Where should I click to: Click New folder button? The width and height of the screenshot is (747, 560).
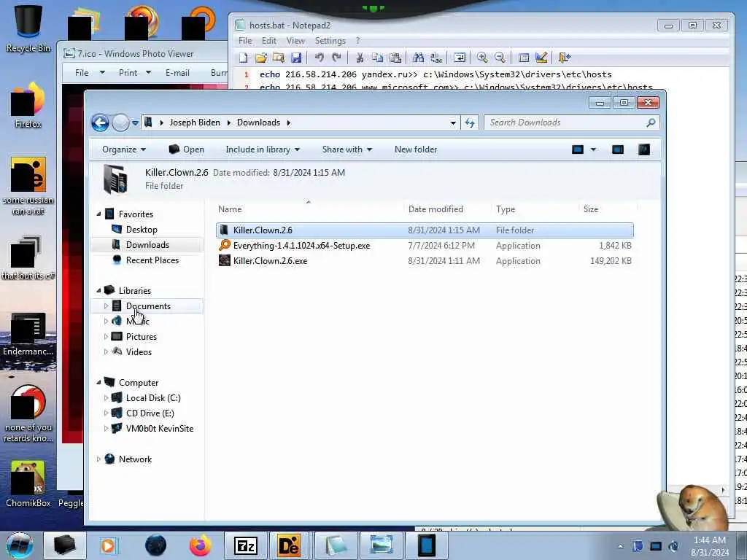pos(415,149)
